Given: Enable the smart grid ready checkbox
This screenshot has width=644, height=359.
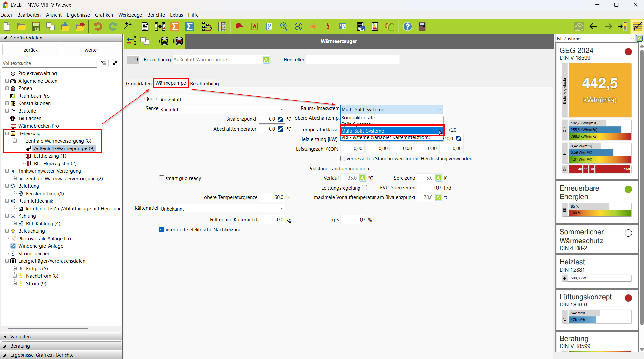Looking at the screenshot, I should coord(162,178).
